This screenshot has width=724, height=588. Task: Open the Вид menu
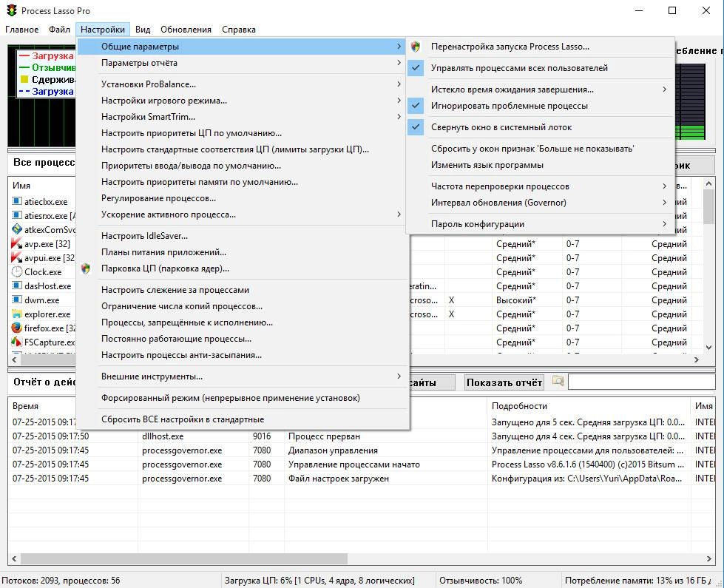(143, 30)
